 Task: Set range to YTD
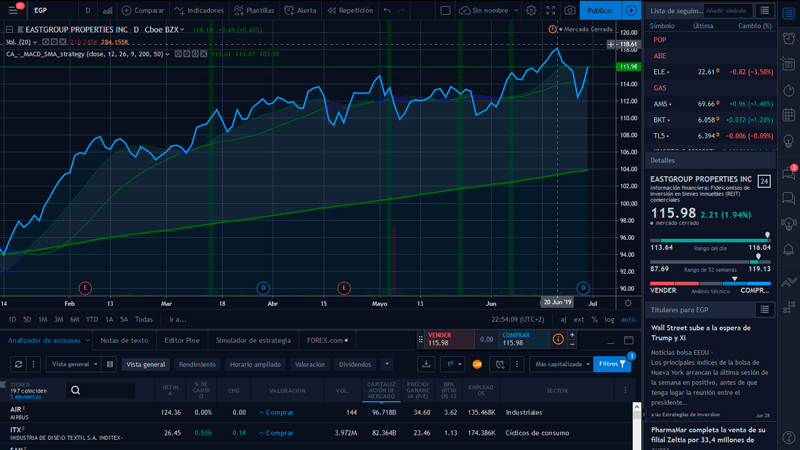tap(92, 319)
